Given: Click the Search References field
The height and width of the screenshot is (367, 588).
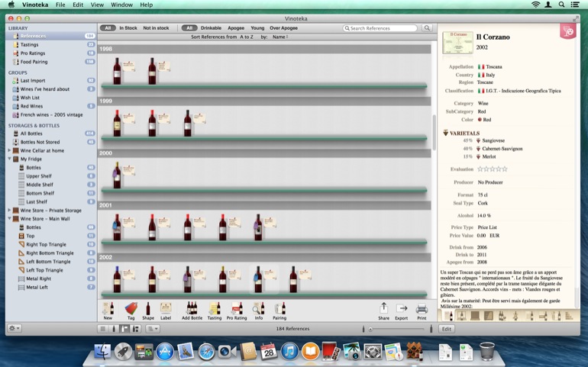Looking at the screenshot, I should [380, 28].
